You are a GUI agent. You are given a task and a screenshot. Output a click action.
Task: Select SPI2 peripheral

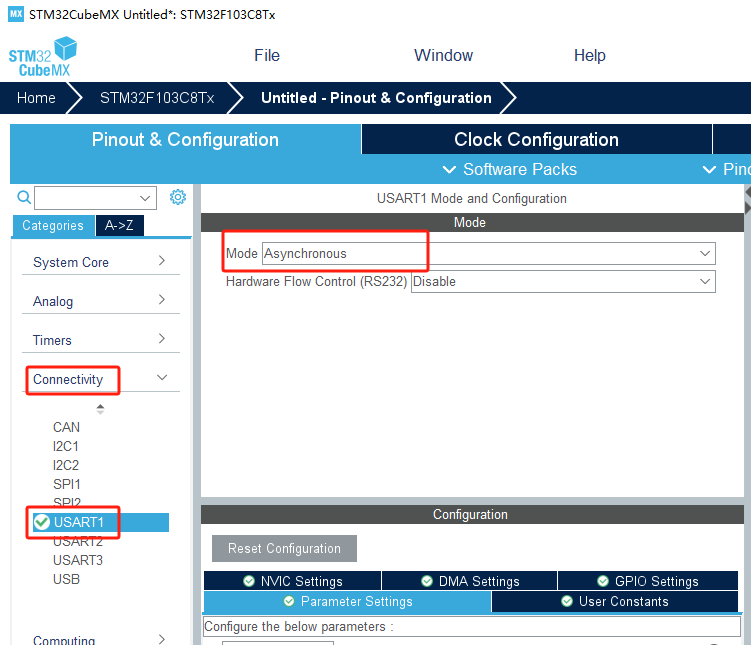click(67, 502)
